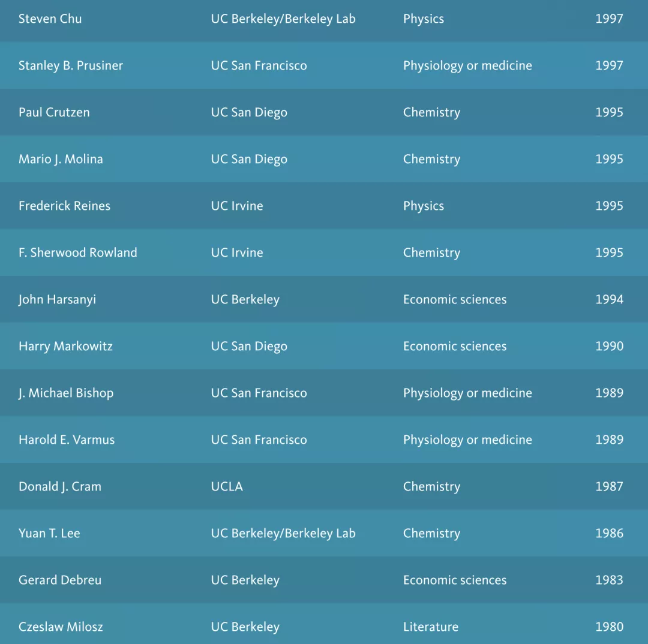This screenshot has width=648, height=644.
Task: Click the UCLA campus cell
Action: coord(227,486)
